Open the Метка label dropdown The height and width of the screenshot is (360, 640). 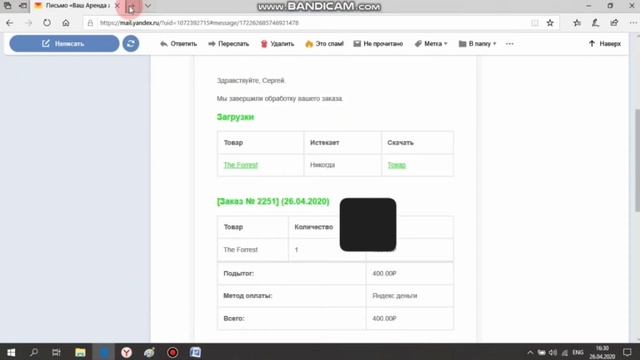(431, 44)
